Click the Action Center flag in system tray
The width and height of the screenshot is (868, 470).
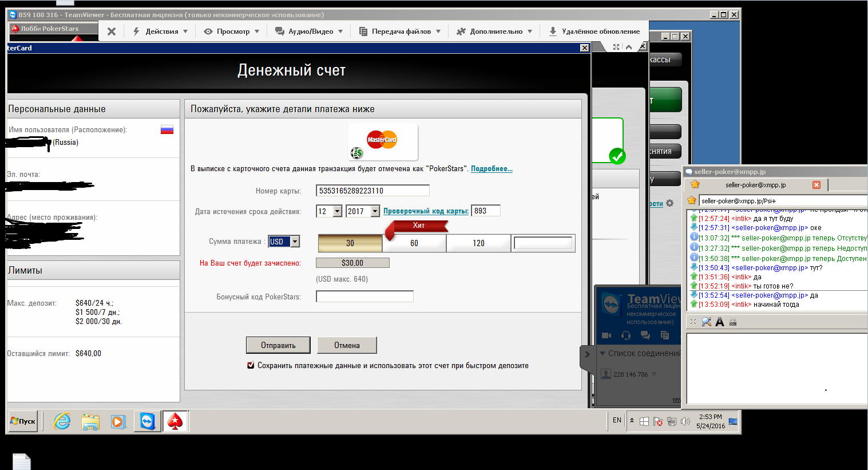[x=658, y=421]
